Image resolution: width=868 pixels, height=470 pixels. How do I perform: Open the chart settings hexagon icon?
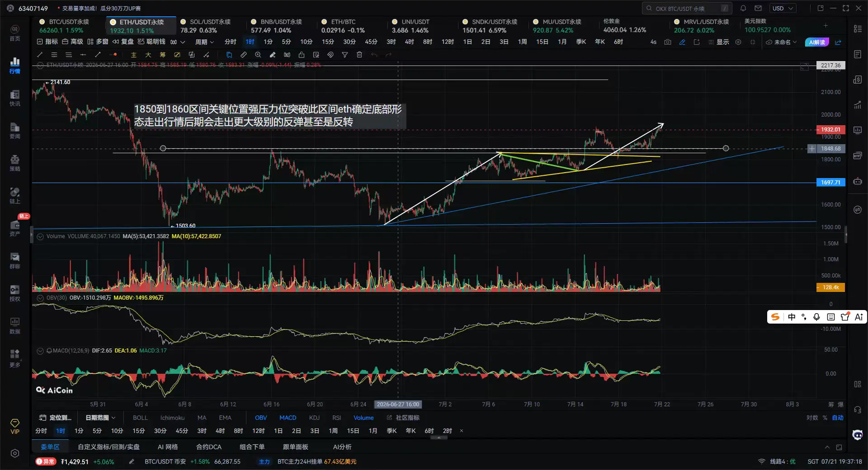click(x=738, y=42)
